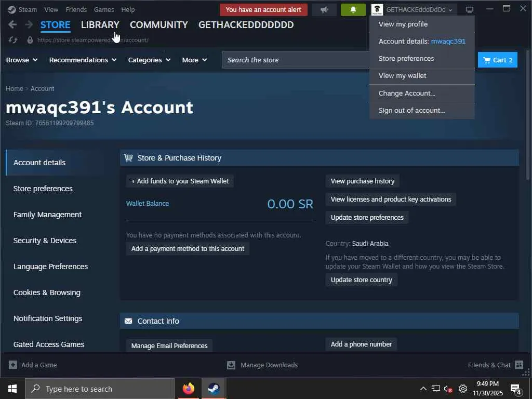Open Language Preferences in sidebar
Viewport: 532px width, 399px height.
[50, 267]
